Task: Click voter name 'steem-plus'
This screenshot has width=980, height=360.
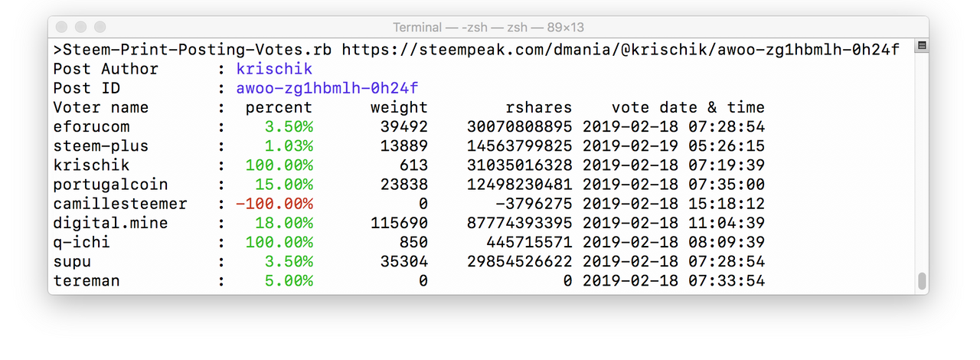Action: (101, 146)
